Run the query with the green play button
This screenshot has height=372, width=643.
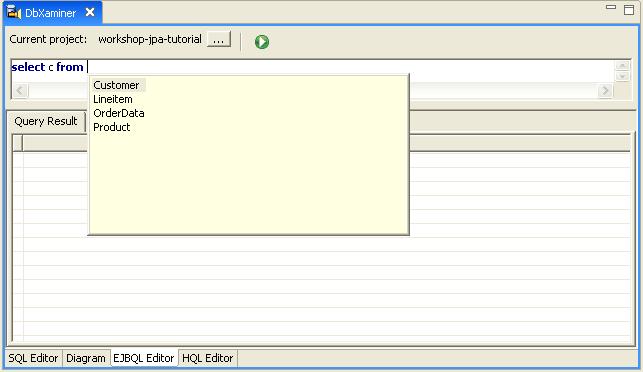pyautogui.click(x=262, y=42)
